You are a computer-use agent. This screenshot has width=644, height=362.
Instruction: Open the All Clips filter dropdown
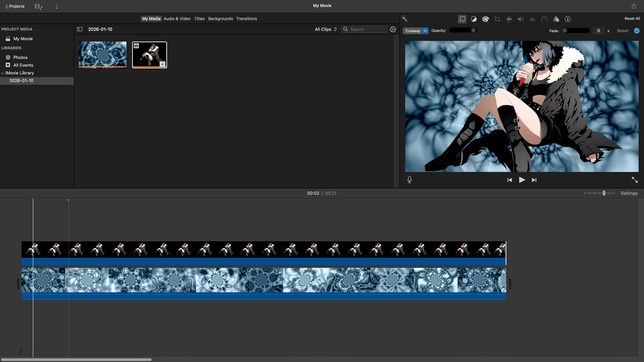click(325, 29)
